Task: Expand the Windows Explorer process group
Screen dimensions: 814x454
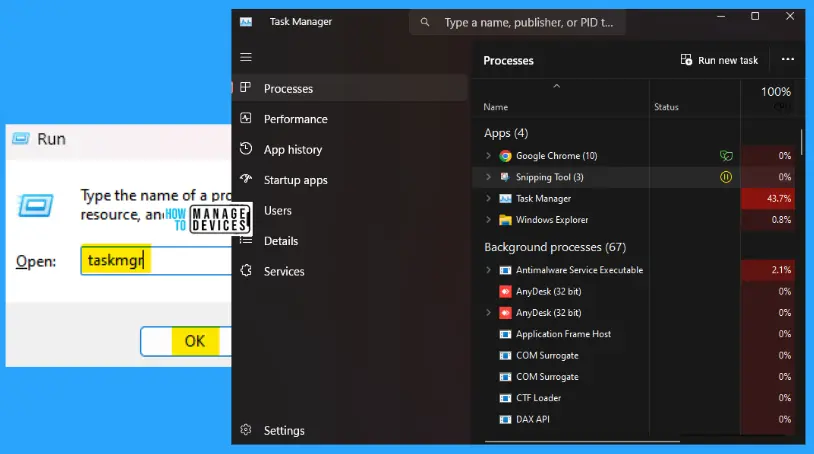Action: coord(488,219)
